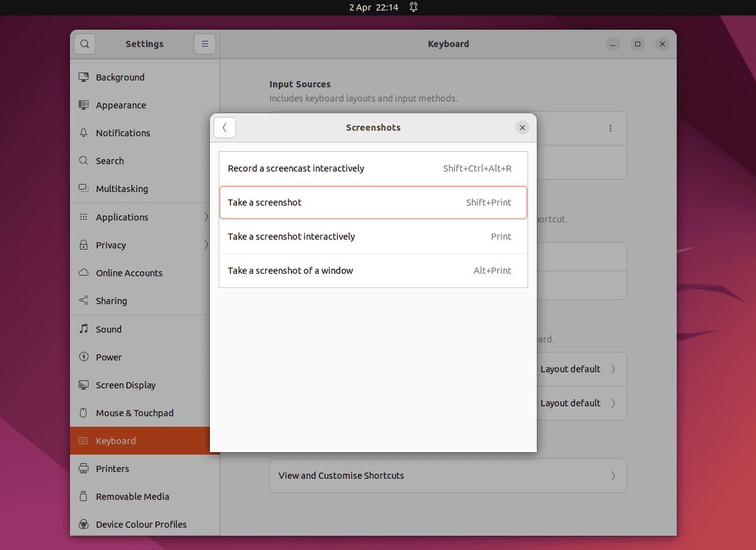
Task: Select Record a screencast interactively shortcut row
Action: [x=373, y=168]
